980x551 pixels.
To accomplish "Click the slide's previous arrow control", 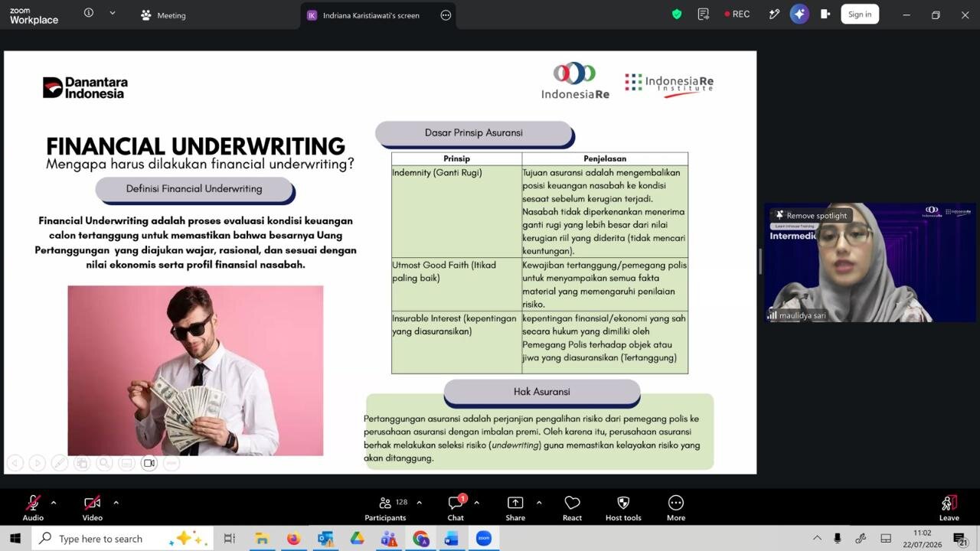I will [15, 463].
